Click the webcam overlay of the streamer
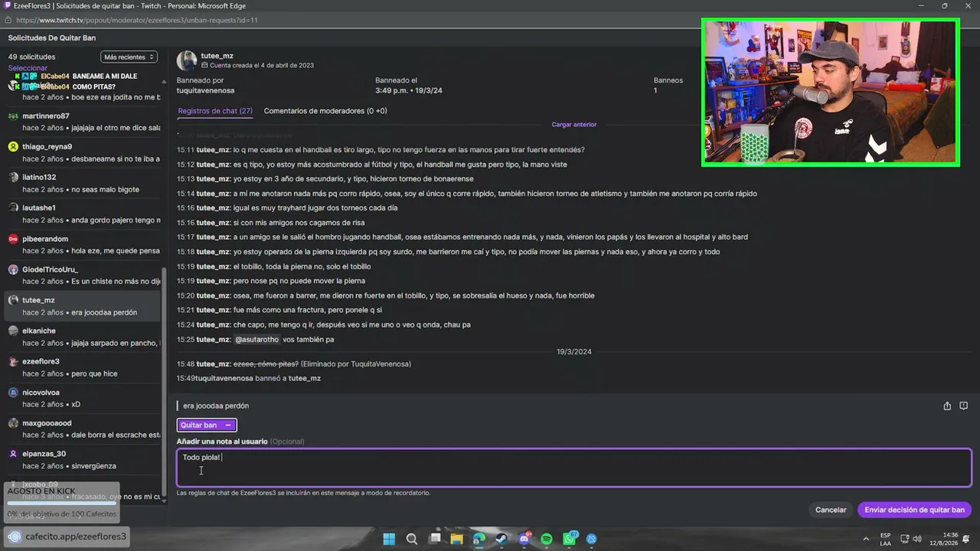This screenshot has width=980, height=551. [x=830, y=93]
